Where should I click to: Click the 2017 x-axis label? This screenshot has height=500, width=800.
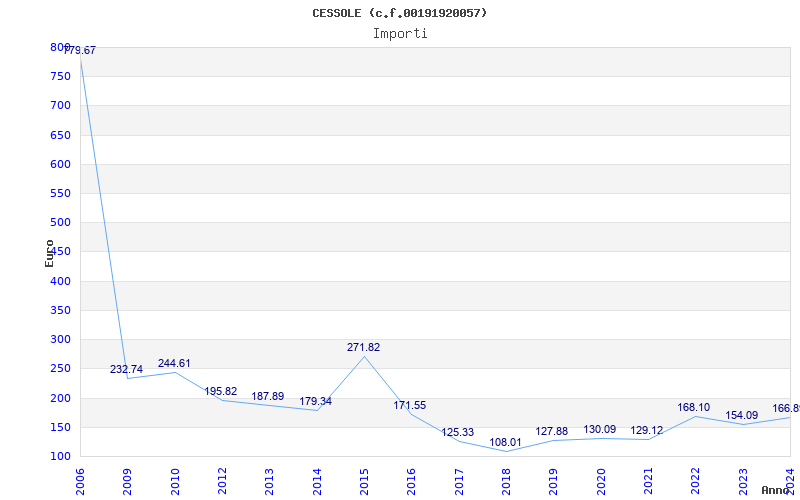pyautogui.click(x=459, y=482)
